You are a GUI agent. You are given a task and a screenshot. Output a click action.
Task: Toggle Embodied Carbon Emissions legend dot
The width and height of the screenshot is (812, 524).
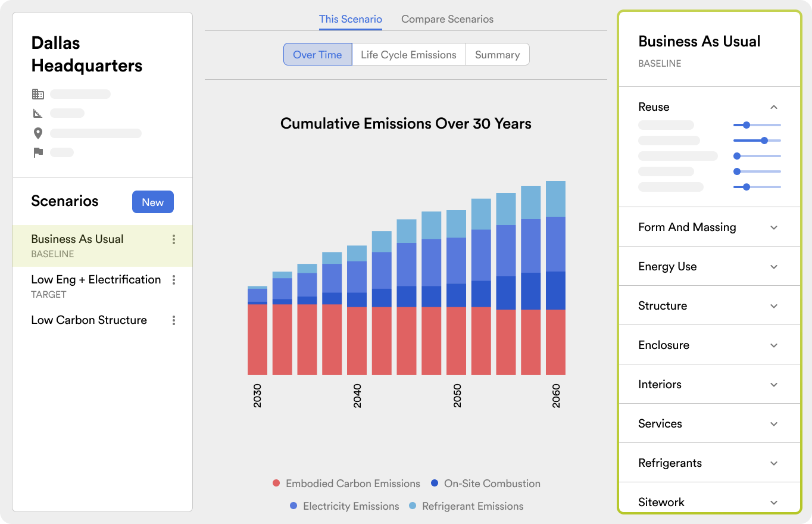[x=276, y=484]
